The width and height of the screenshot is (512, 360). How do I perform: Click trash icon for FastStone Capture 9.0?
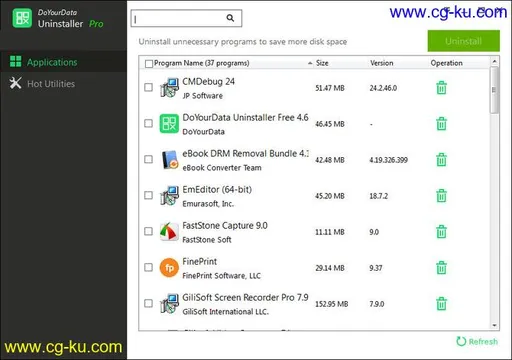(x=441, y=232)
